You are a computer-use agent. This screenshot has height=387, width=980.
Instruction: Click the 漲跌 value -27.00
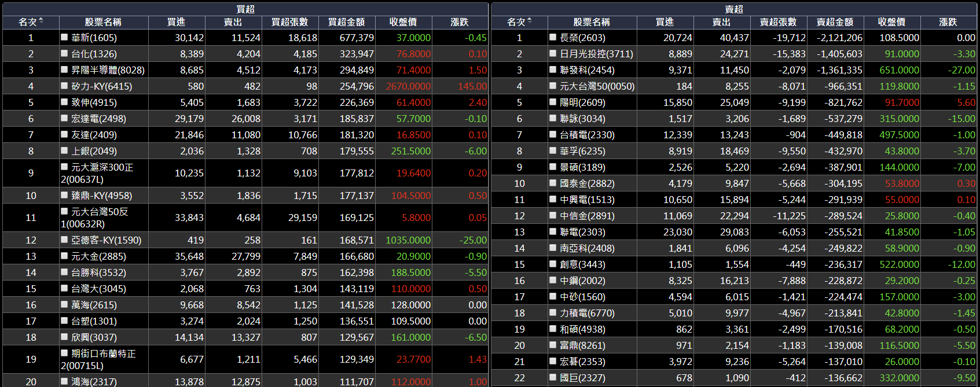[x=961, y=70]
